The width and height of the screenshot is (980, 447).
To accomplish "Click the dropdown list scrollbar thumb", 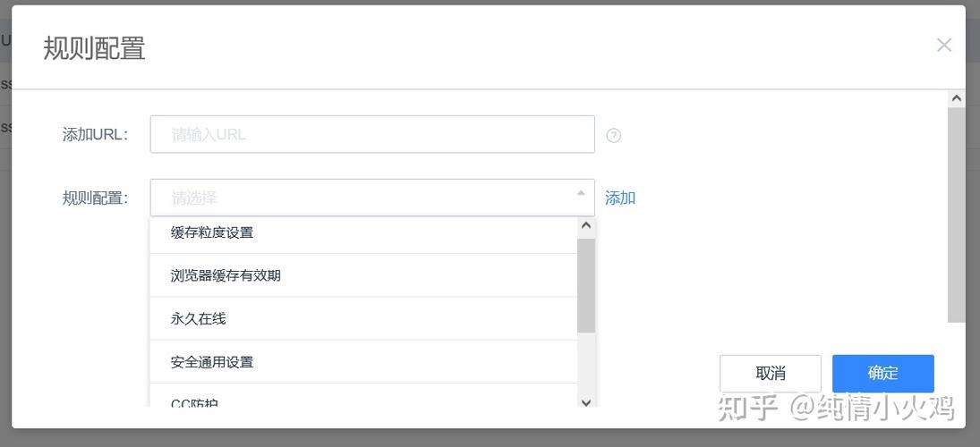I will tap(586, 285).
